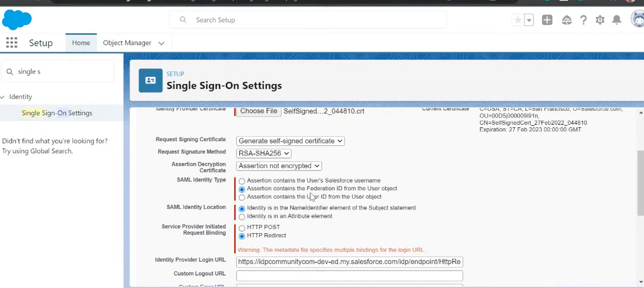Click the 'Service Provider Initiated Request Binding' label
Viewport: 644px width, 288px height.
pos(194,230)
